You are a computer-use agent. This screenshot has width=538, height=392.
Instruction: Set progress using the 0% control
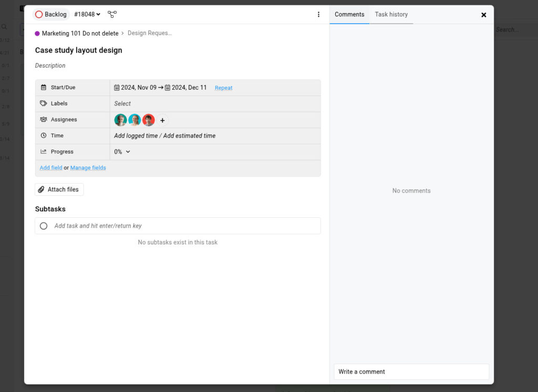118,151
